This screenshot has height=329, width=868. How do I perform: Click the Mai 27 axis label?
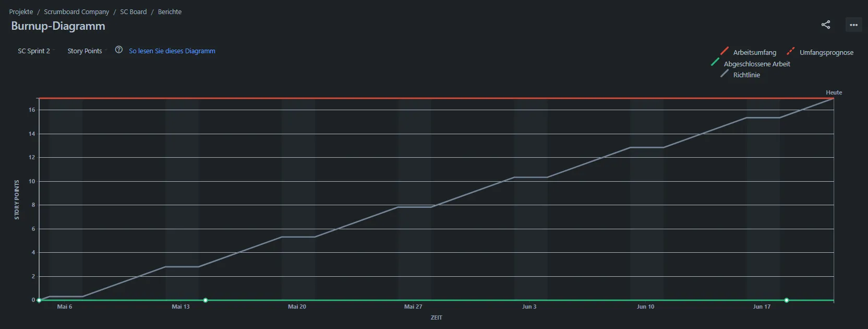[413, 307]
